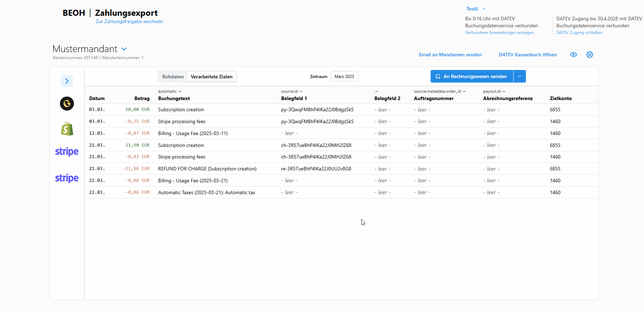This screenshot has width=644, height=311.
Task: Click the Zur Zahlungsfreigabe wechseln link
Action: (x=129, y=21)
